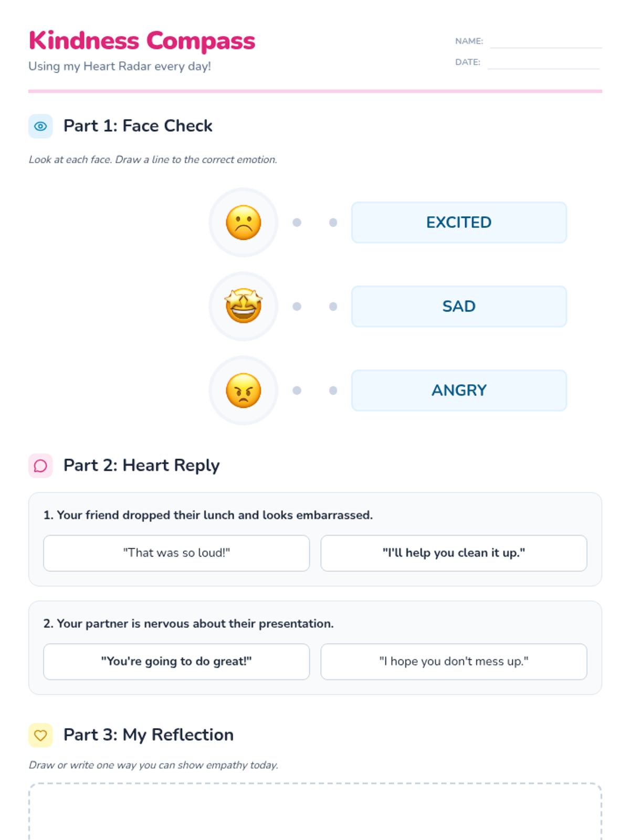Pick the "That was so loud!" reply
Viewport: 630px width, 840px height.
pyautogui.click(x=176, y=553)
